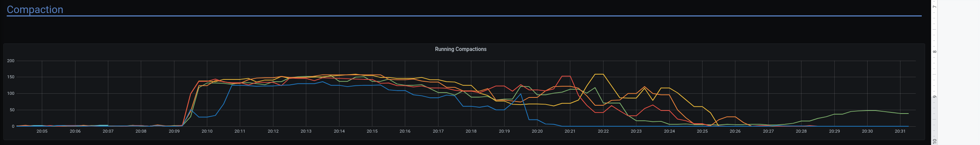Click the 20:21 time axis label
The height and width of the screenshot is (145, 980).
pos(570,131)
